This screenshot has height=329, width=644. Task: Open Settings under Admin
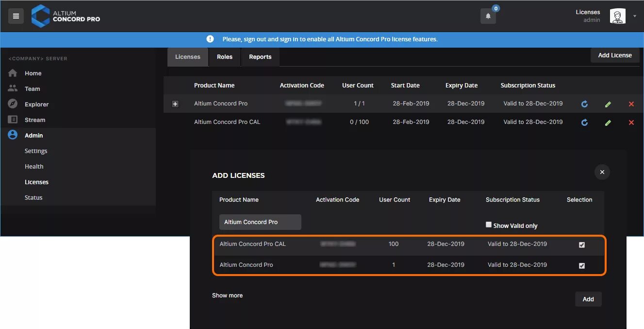(36, 151)
